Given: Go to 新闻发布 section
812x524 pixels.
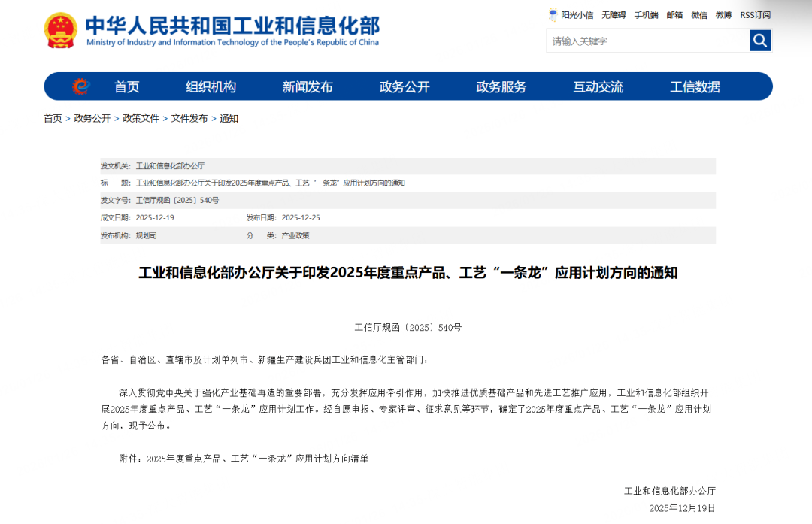Looking at the screenshot, I should tap(308, 87).
